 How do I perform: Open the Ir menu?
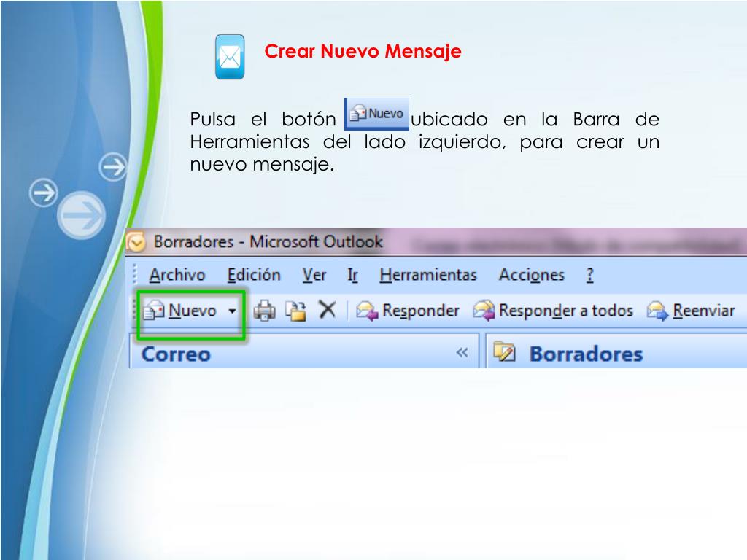pos(352,275)
